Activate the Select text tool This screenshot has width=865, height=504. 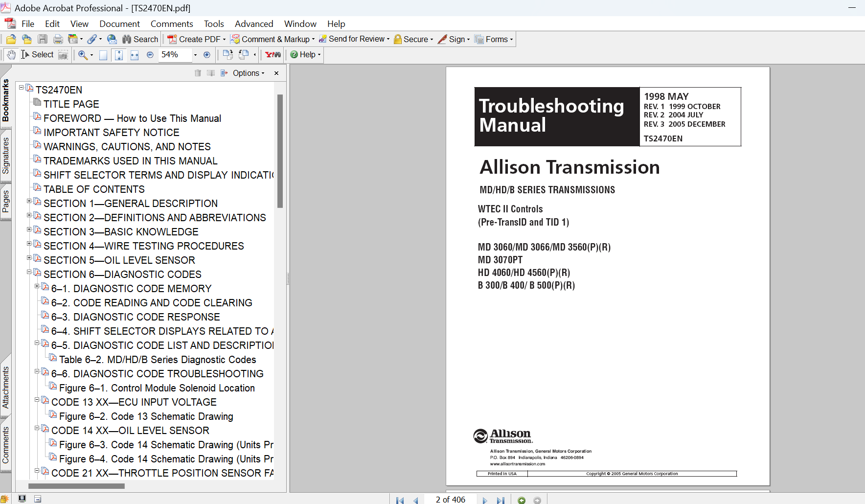[37, 55]
